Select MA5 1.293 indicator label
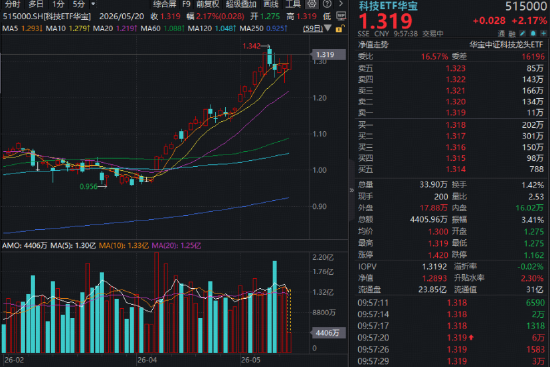550x367 pixels. pos(22,28)
